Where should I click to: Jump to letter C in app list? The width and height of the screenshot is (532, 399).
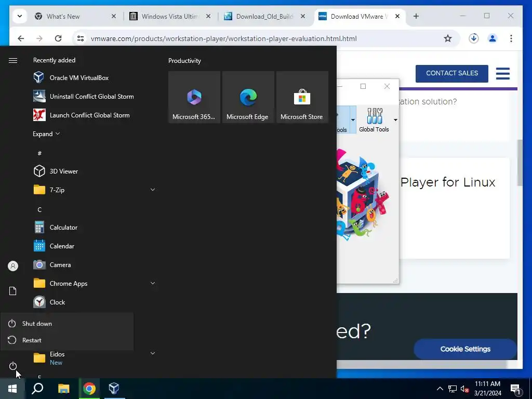[x=39, y=210]
